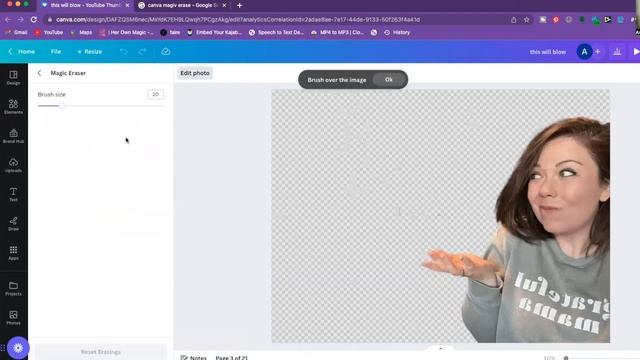
Task: Open the File menu
Action: [x=56, y=52]
